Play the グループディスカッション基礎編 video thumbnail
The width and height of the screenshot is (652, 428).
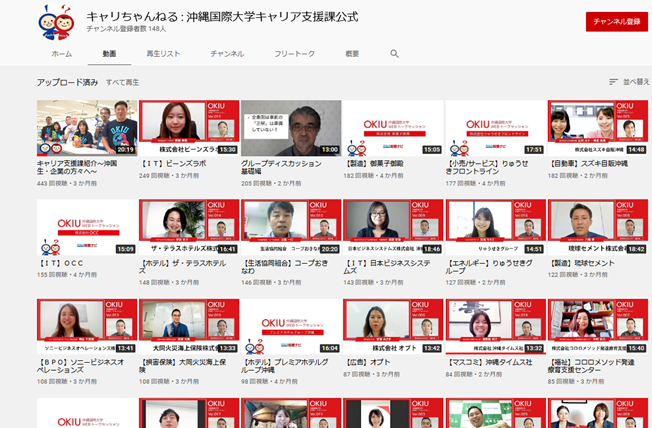click(x=291, y=127)
